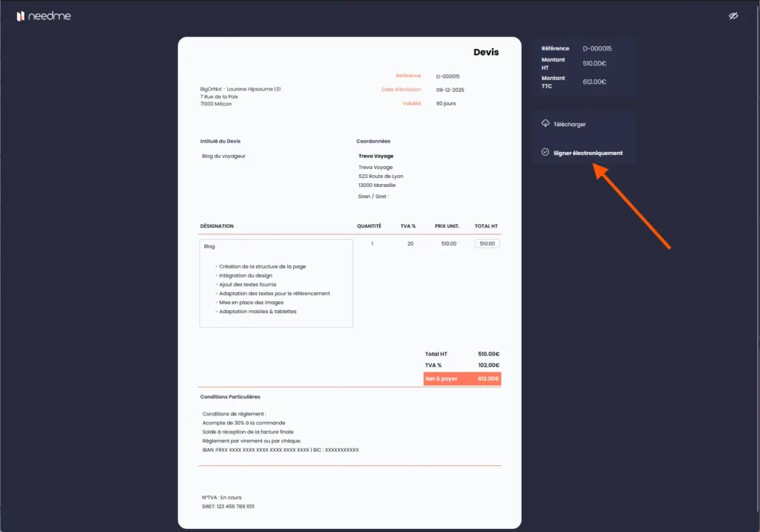
Task: Click the DÉSIGNATION column header
Action: 217,226
